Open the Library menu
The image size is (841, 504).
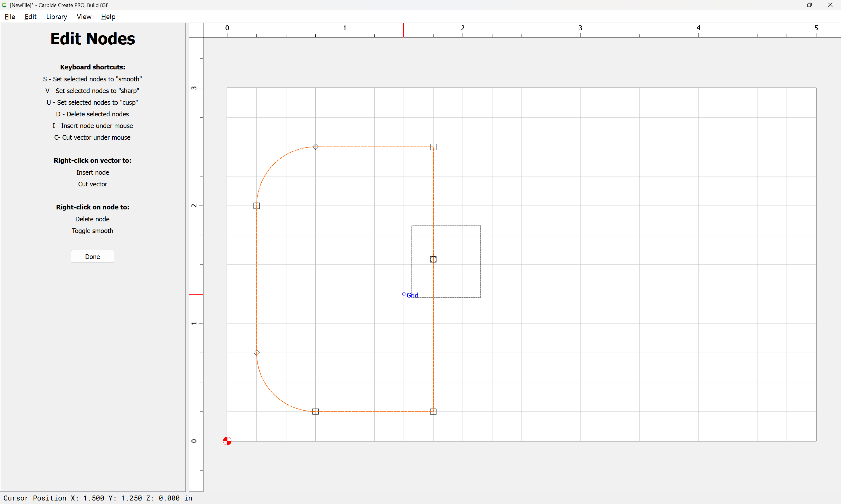[x=56, y=17]
